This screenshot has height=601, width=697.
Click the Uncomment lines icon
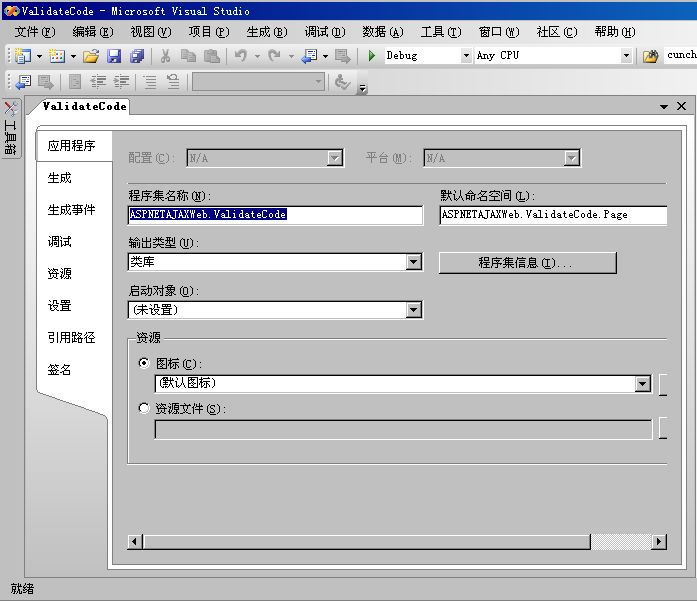pyautogui.click(x=173, y=82)
